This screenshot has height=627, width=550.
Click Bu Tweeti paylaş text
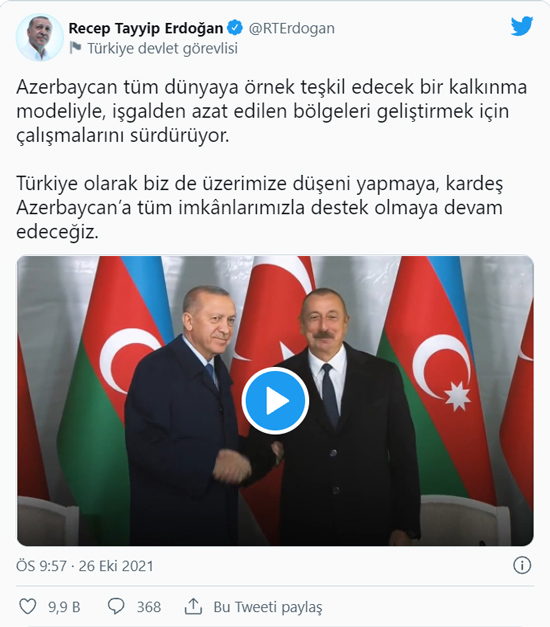pyautogui.click(x=268, y=607)
